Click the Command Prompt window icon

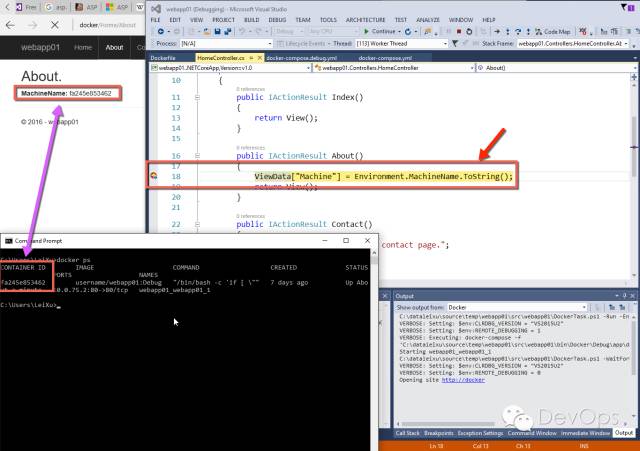coord(9,241)
